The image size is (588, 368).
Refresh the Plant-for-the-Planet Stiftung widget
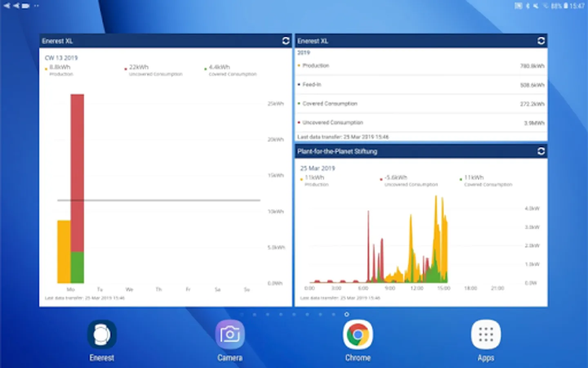[x=541, y=151]
